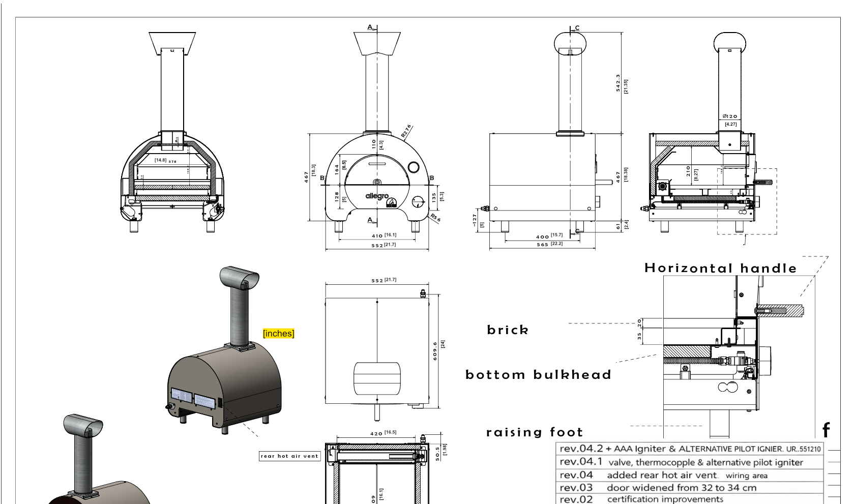Click the 'bottom bulkhead' label
The width and height of the screenshot is (854, 504).
pos(538,375)
